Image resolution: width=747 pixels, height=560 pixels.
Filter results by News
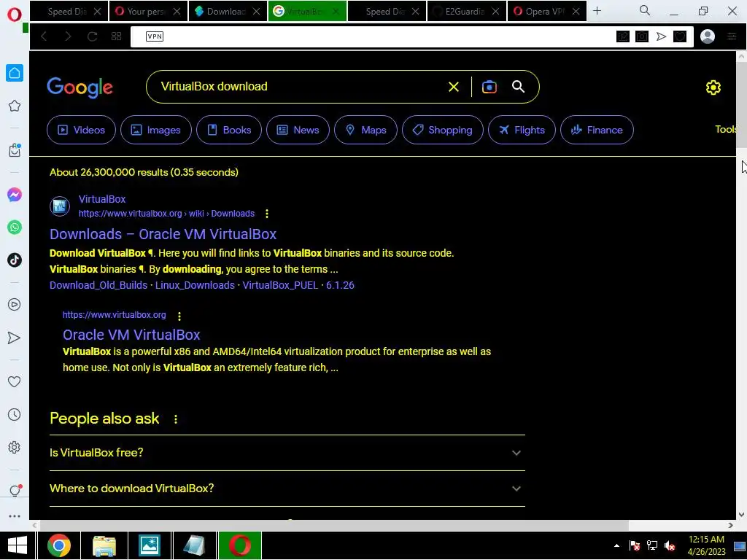point(298,130)
